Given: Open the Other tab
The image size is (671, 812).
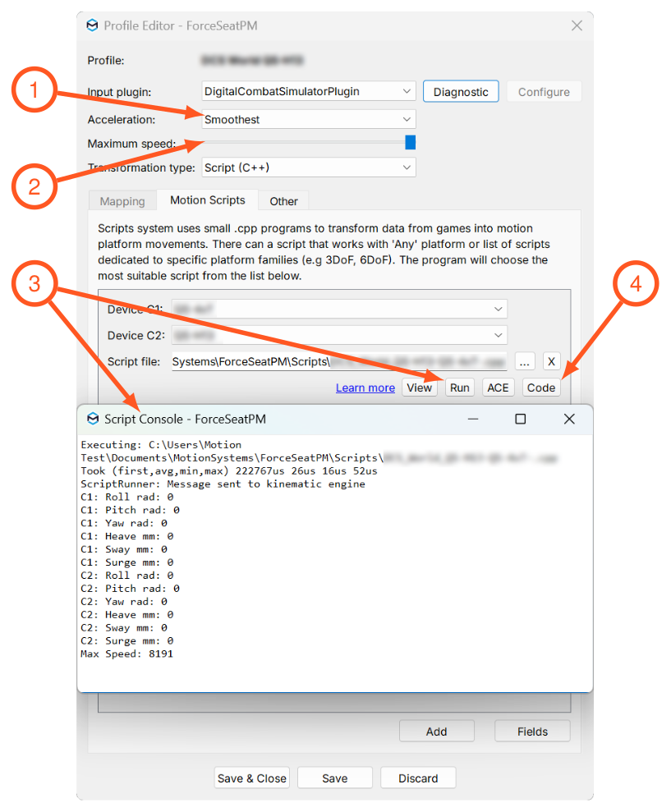Looking at the screenshot, I should click(283, 201).
